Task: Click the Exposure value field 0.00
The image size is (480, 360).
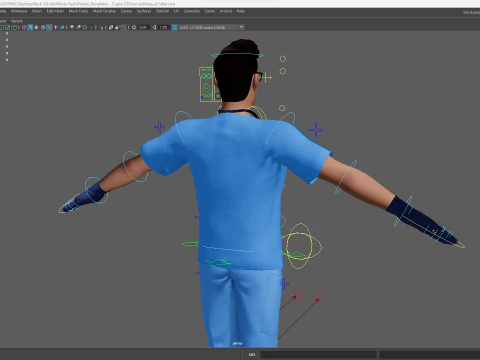Action: 143,27
